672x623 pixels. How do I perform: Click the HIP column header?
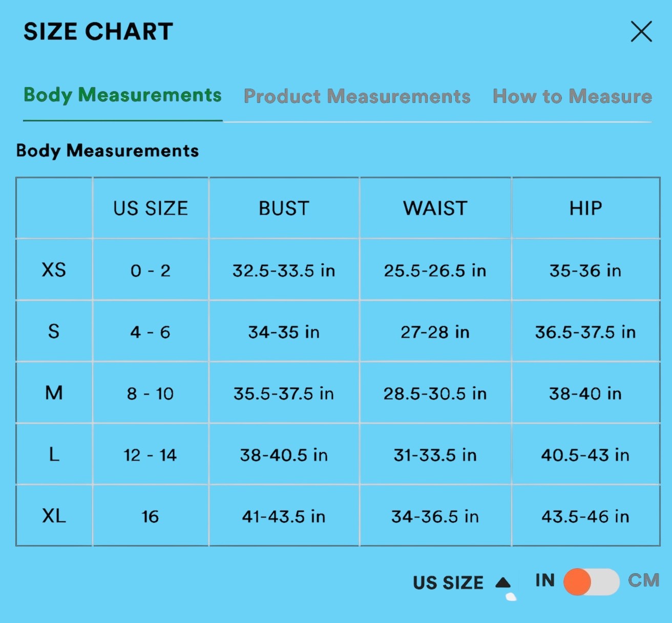[585, 209]
